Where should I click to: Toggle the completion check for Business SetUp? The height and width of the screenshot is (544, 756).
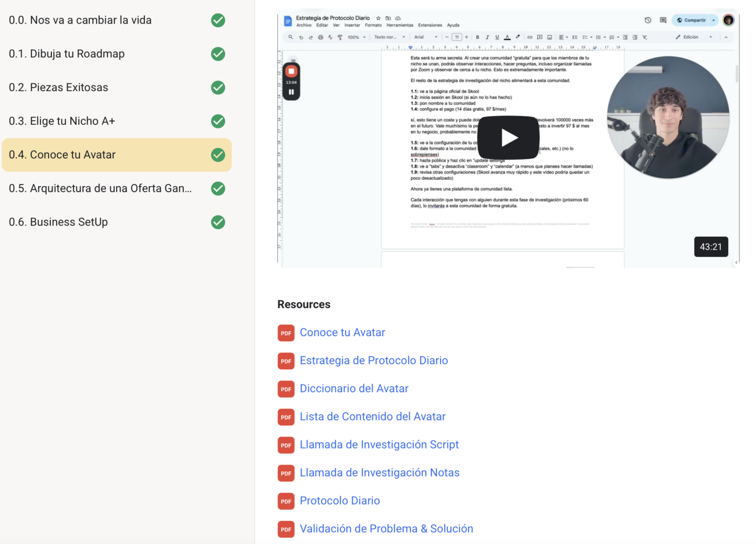(x=218, y=222)
